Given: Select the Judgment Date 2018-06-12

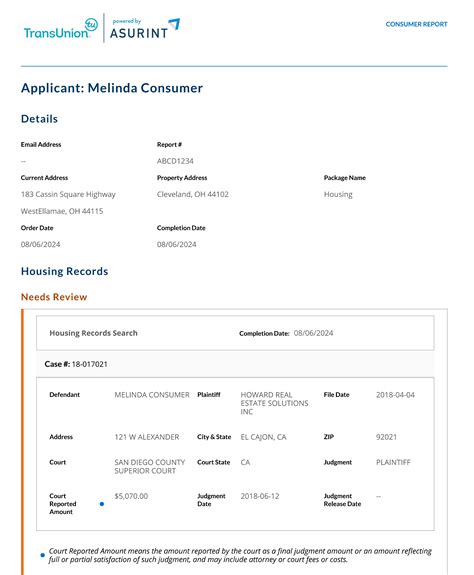Looking at the screenshot, I should click(x=260, y=496).
